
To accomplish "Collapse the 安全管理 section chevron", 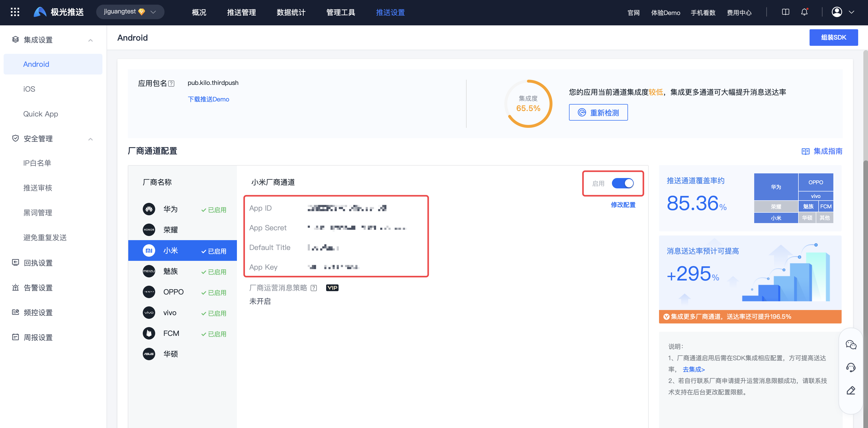I will coord(90,139).
